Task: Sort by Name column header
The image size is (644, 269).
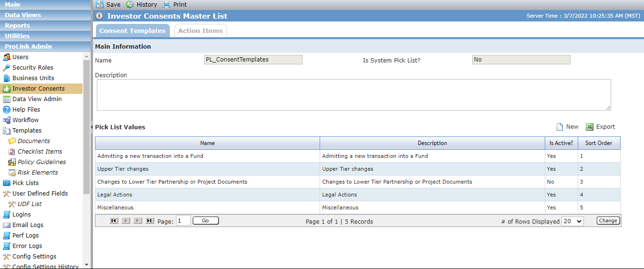Action: click(208, 143)
